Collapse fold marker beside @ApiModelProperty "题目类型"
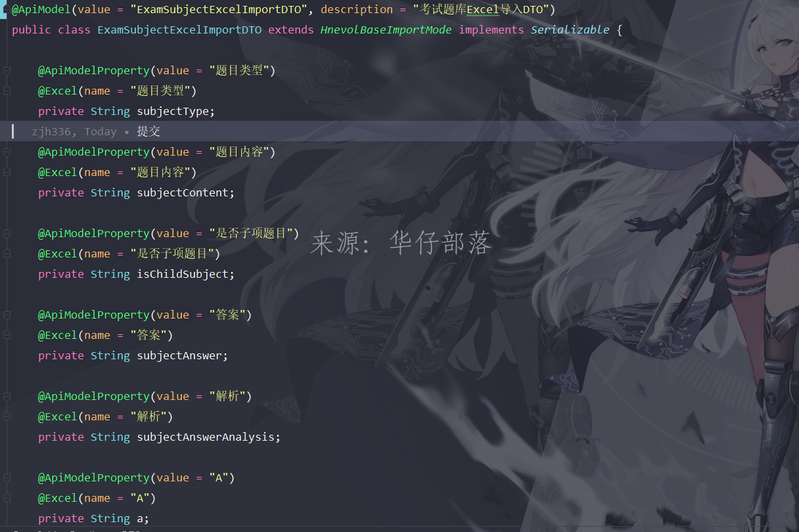This screenshot has height=532, width=799. [x=7, y=71]
